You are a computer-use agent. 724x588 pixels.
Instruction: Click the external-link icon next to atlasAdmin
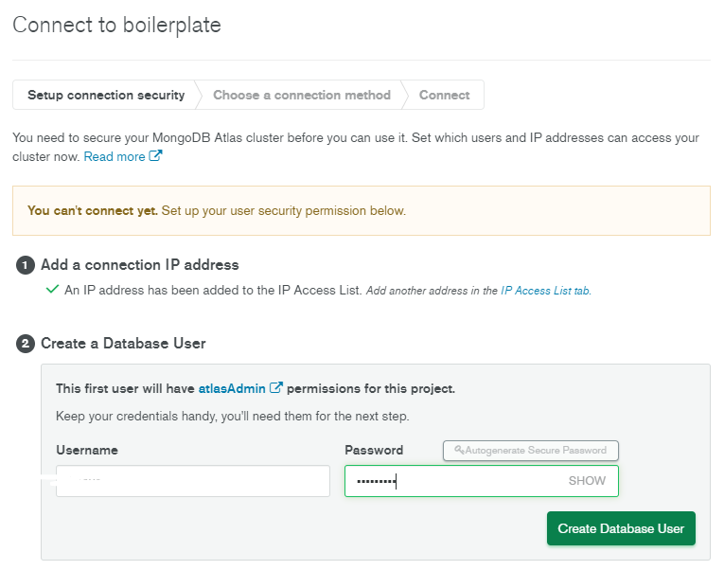pos(276,388)
